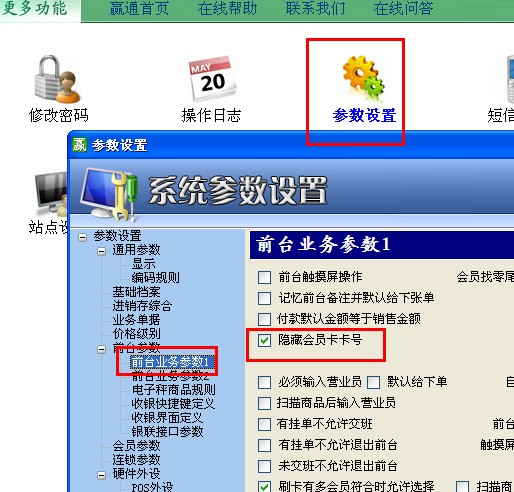
Task: Click the 系统参数设置 computer tools icon
Action: 109,193
